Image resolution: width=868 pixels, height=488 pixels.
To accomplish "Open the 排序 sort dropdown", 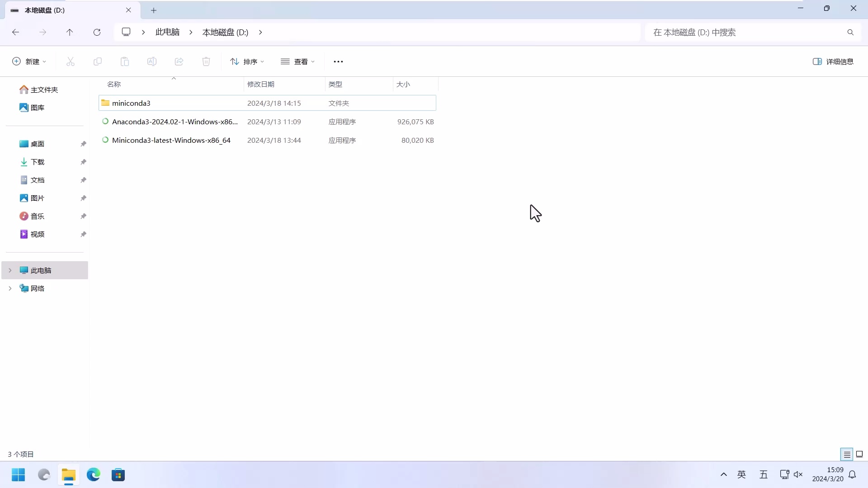I will coord(247,61).
